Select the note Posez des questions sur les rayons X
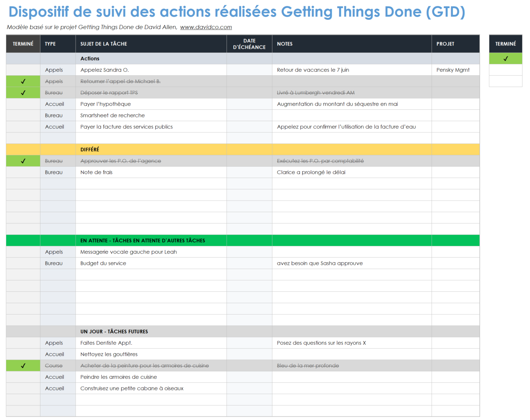The width and height of the screenshot is (530, 420). click(352, 343)
